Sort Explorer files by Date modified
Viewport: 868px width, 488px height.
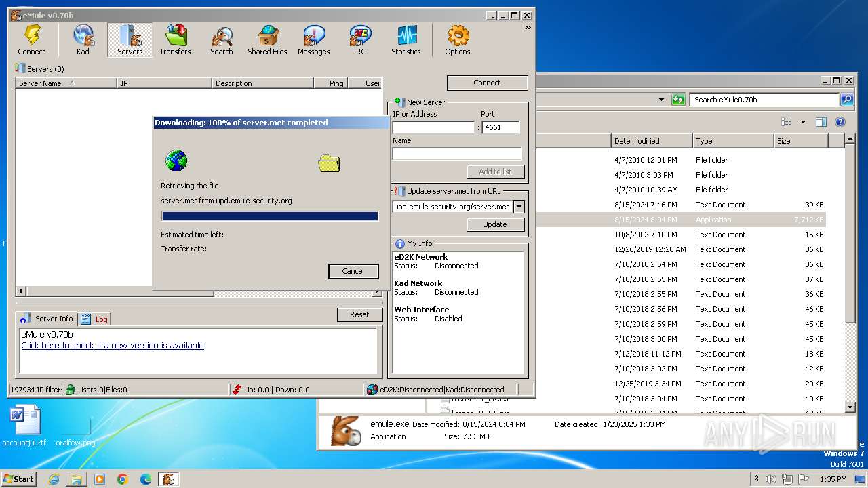(651, 141)
